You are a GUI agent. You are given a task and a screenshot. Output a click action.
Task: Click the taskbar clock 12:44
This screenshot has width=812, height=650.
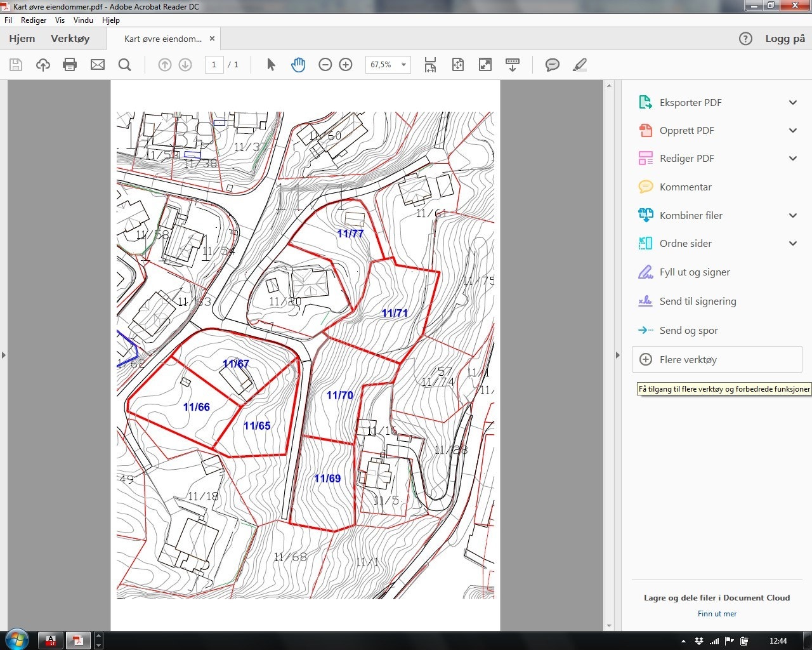pos(778,641)
